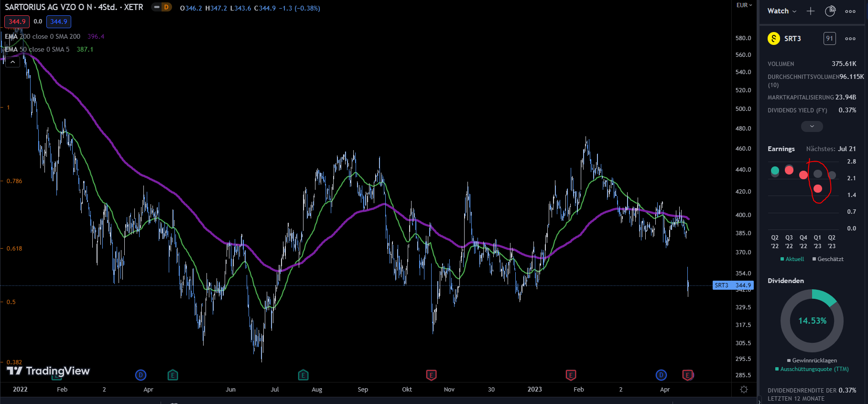Click the green earnings marker after Apr 2022
This screenshot has height=404, width=868.
click(173, 375)
